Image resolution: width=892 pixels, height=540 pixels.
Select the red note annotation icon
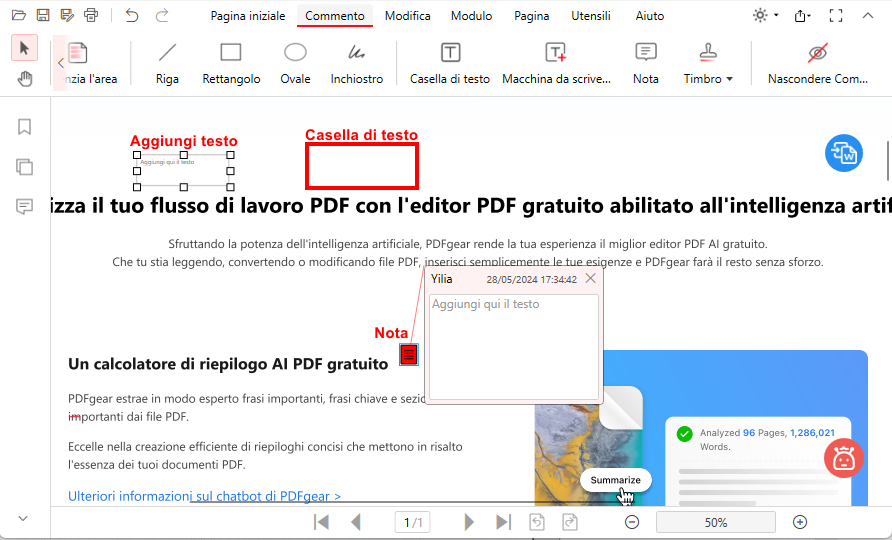[408, 354]
